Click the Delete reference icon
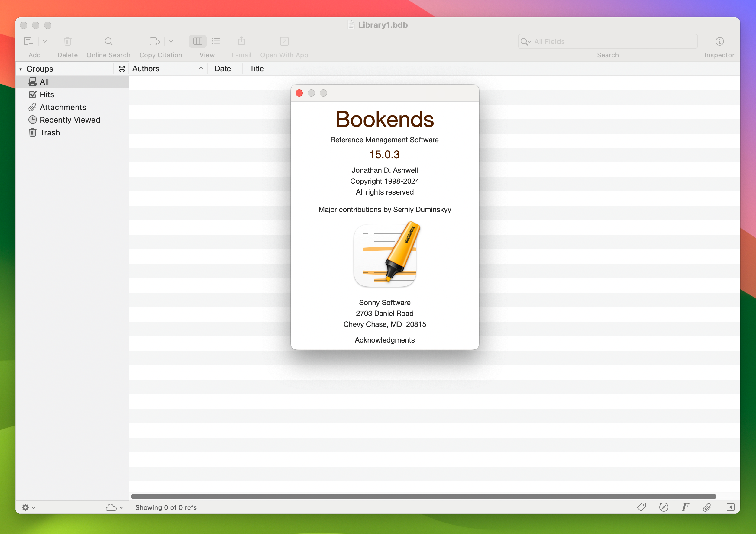 tap(67, 42)
